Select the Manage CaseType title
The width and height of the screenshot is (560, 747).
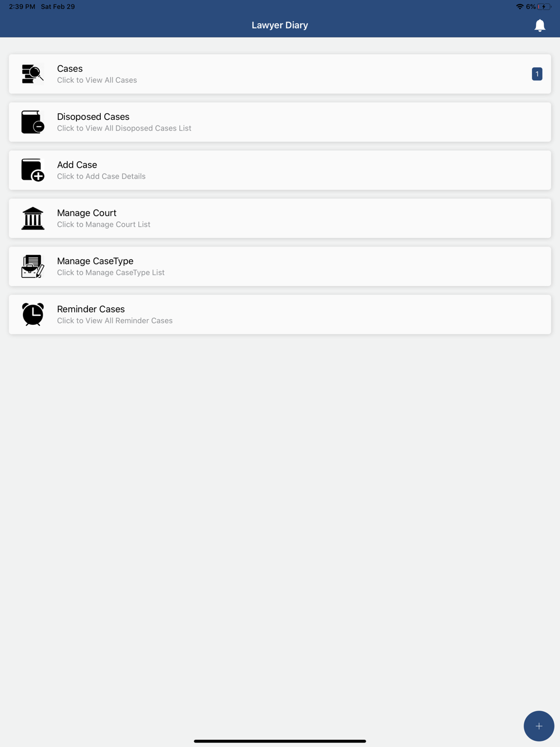[x=95, y=261]
